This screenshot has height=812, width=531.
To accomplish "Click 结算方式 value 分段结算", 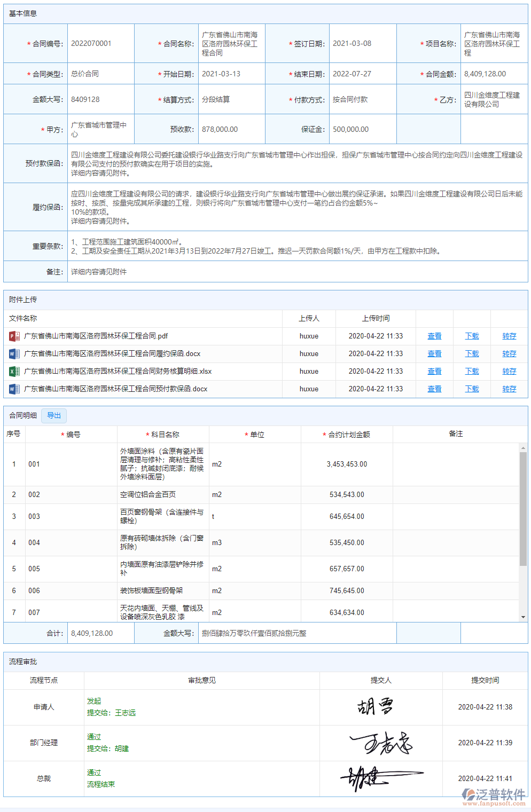I will pos(216,99).
